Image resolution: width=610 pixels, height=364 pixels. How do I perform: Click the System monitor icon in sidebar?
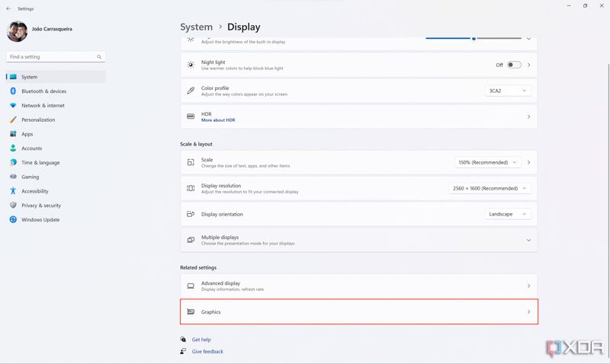click(13, 77)
